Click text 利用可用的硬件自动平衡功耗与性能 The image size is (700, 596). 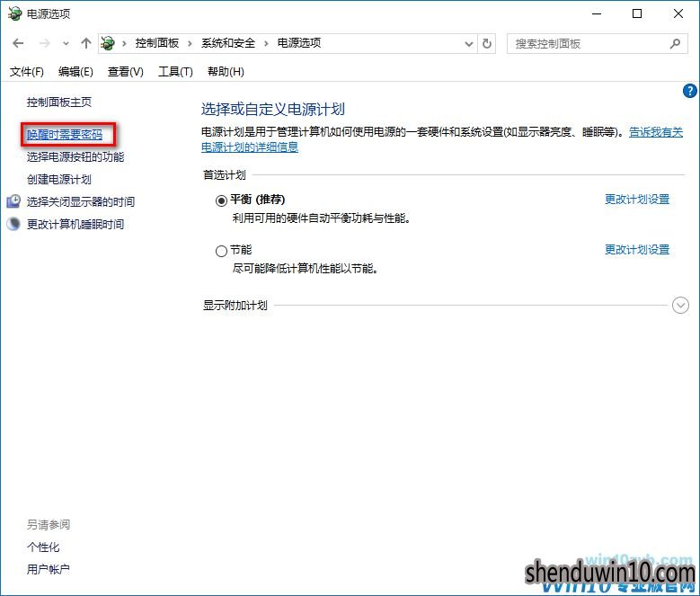click(x=322, y=218)
